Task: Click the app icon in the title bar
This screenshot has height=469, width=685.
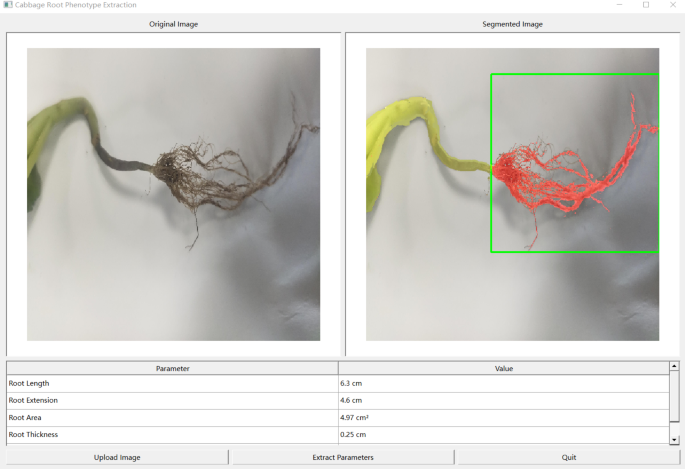Action: 7,5
